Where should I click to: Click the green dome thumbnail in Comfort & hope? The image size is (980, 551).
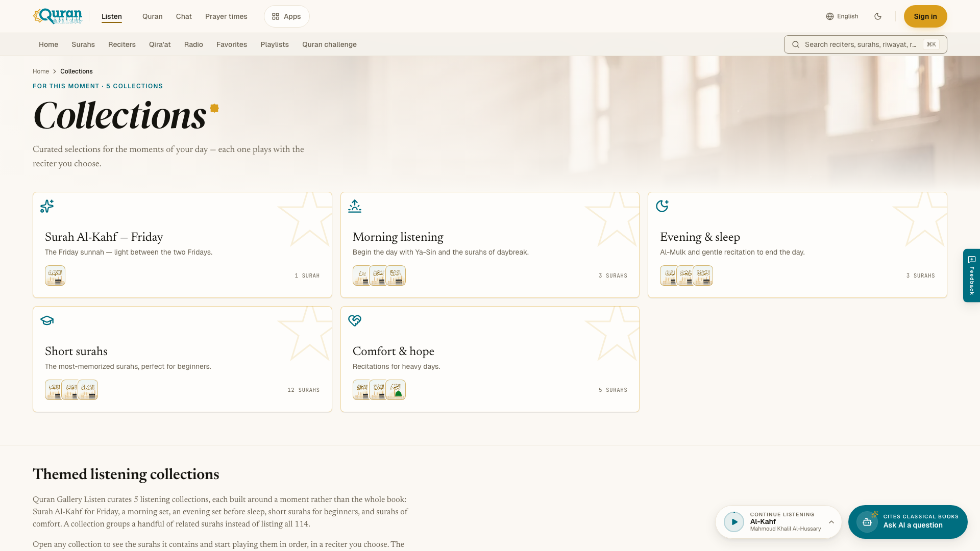pos(396,390)
